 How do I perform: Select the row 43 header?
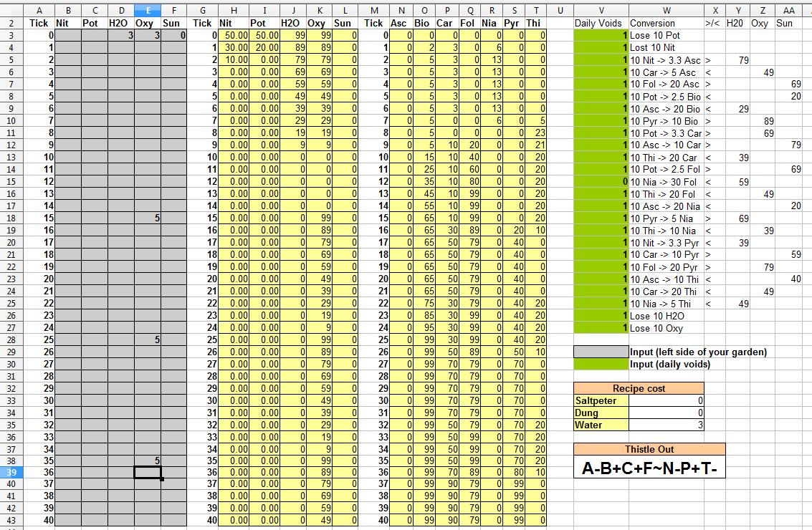[11, 520]
